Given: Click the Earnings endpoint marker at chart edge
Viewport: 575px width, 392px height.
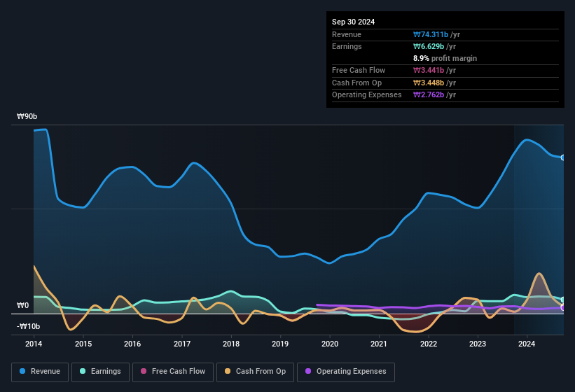Looking at the screenshot, I should pos(563,300).
